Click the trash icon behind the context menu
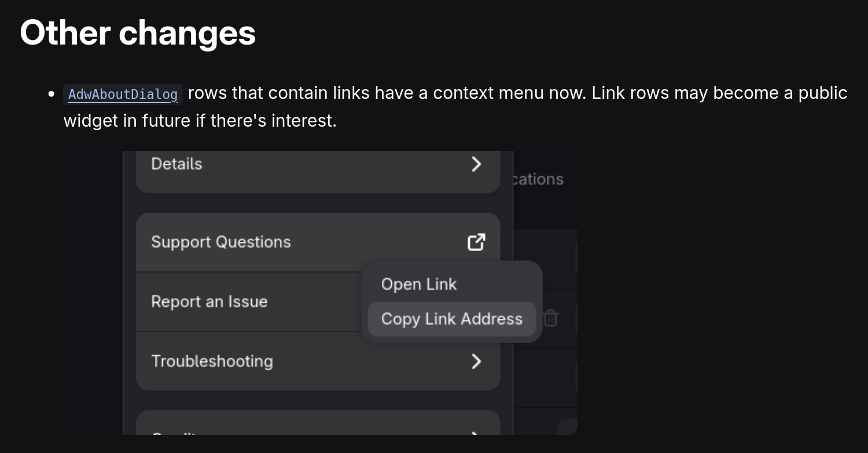Viewport: 868px width, 453px height. click(550, 318)
